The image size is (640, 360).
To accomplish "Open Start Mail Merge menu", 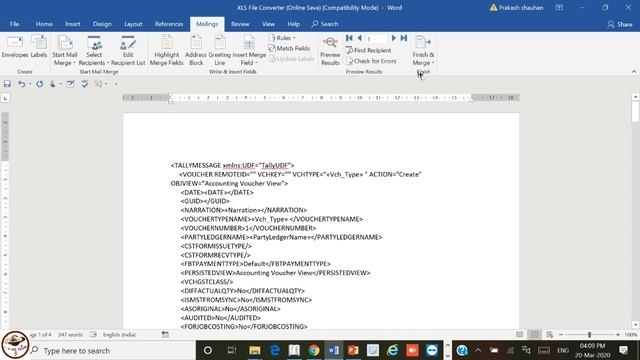I will pos(64,51).
